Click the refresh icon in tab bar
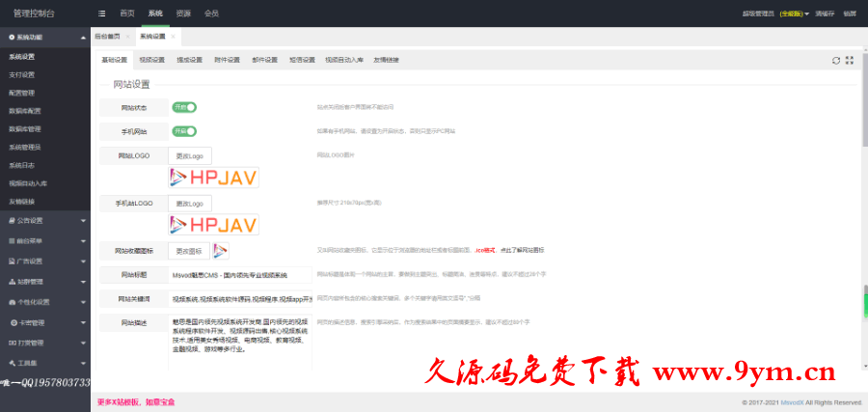Screen dimensions: 868x412 point(836,60)
